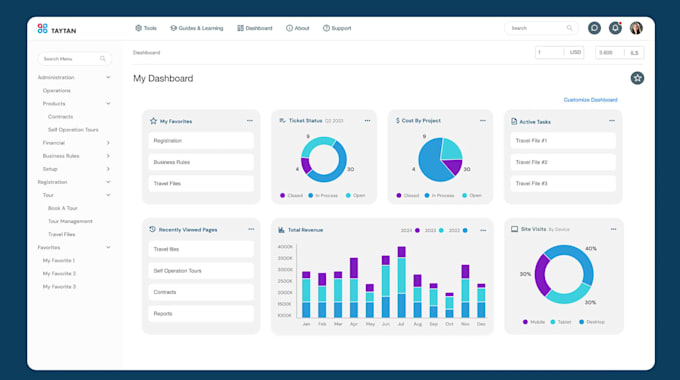Click the Ticket Status card icon
Image resolution: width=680 pixels, height=380 pixels.
pos(282,121)
